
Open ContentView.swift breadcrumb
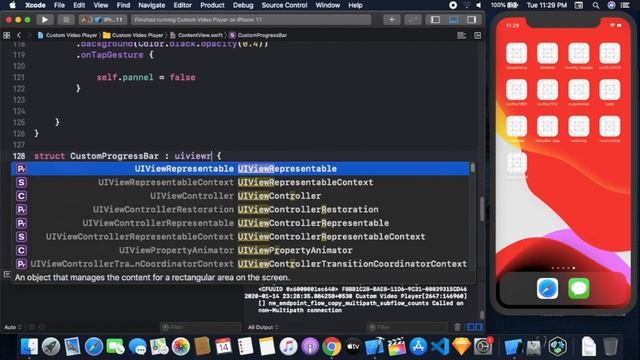(197, 36)
